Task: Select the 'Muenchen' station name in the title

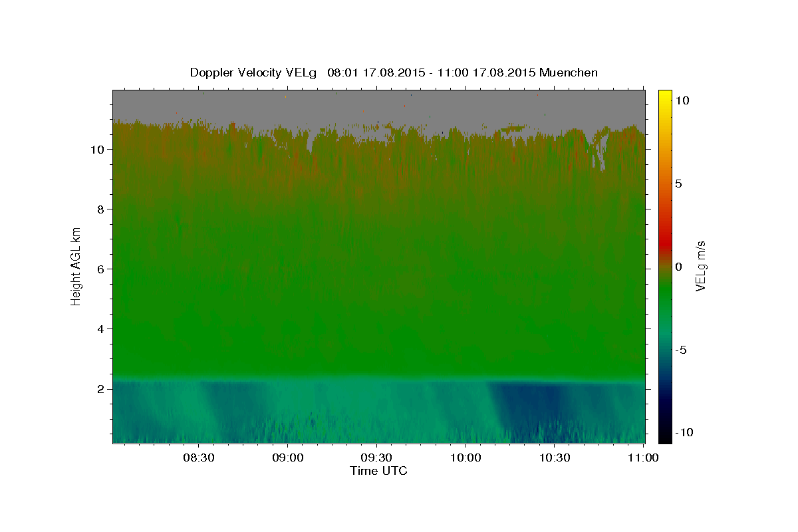Action: tap(569, 72)
